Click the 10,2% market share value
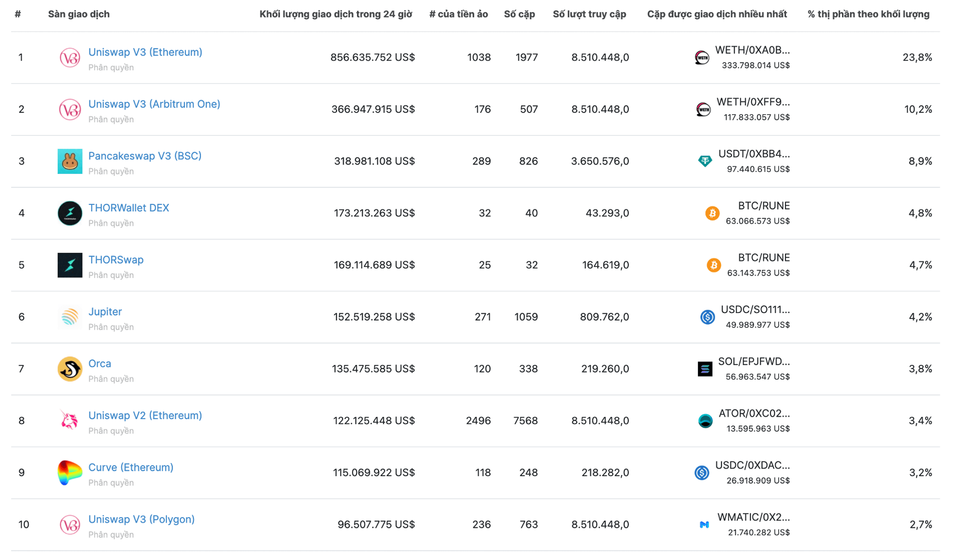This screenshot has height=560, width=961. (919, 109)
